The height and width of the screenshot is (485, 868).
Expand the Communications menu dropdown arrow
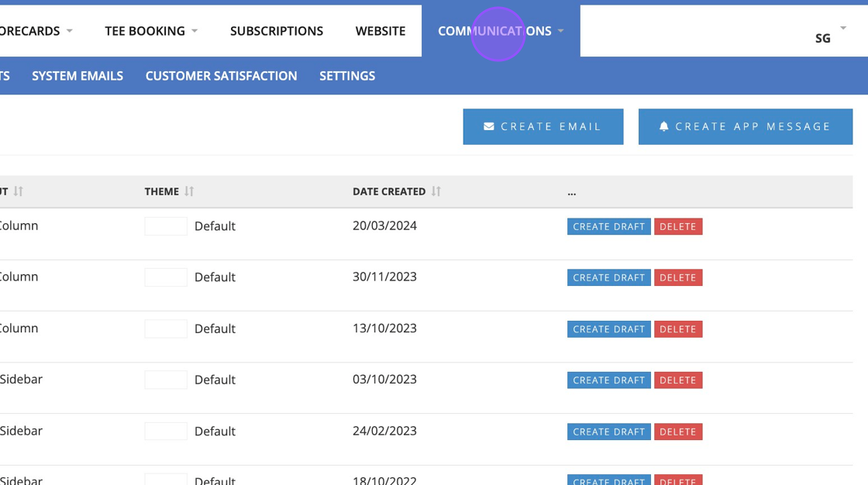click(560, 31)
